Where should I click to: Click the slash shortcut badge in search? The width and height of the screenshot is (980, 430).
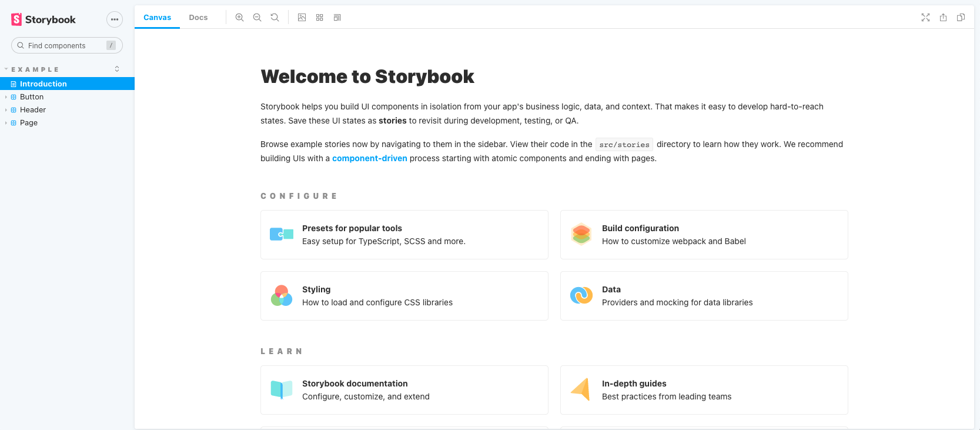tap(111, 45)
